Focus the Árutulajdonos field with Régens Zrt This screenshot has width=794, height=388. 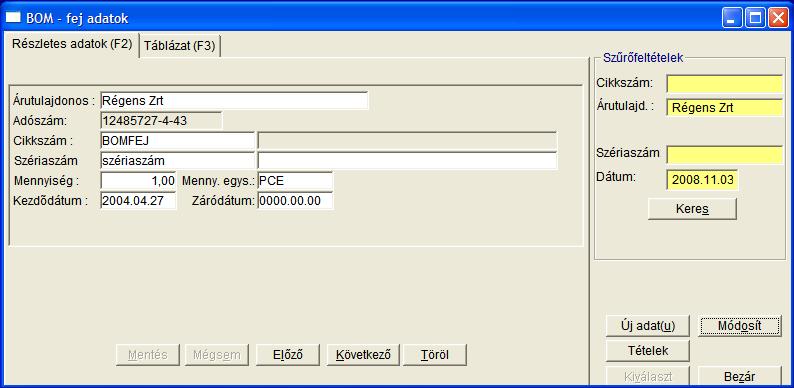pos(234,100)
